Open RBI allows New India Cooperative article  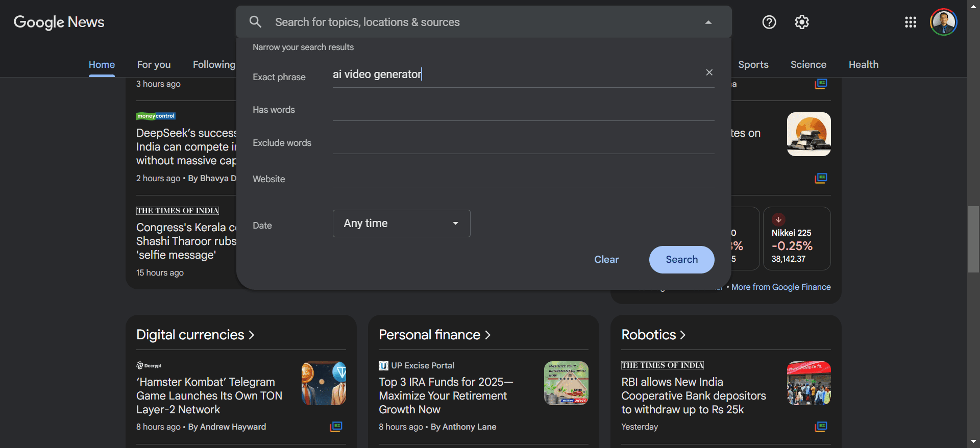coord(694,395)
